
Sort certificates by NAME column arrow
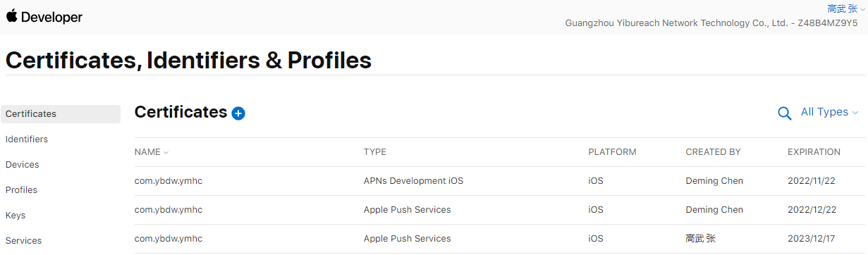[166, 152]
